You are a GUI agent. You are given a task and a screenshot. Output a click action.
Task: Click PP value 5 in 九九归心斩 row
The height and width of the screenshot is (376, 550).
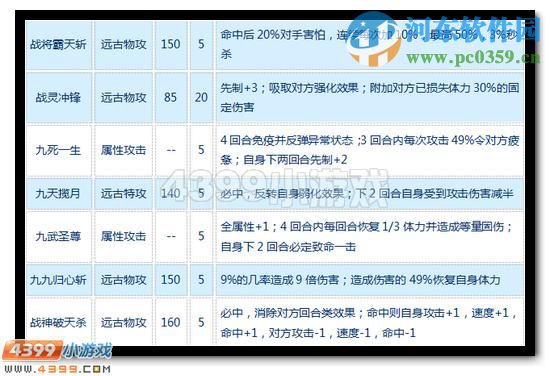coord(201,280)
